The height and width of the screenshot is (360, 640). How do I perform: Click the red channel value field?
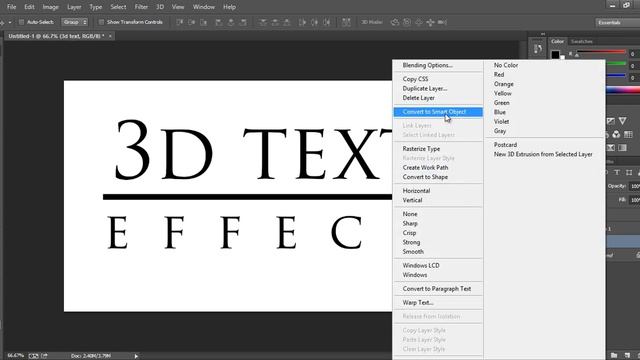coord(634,53)
